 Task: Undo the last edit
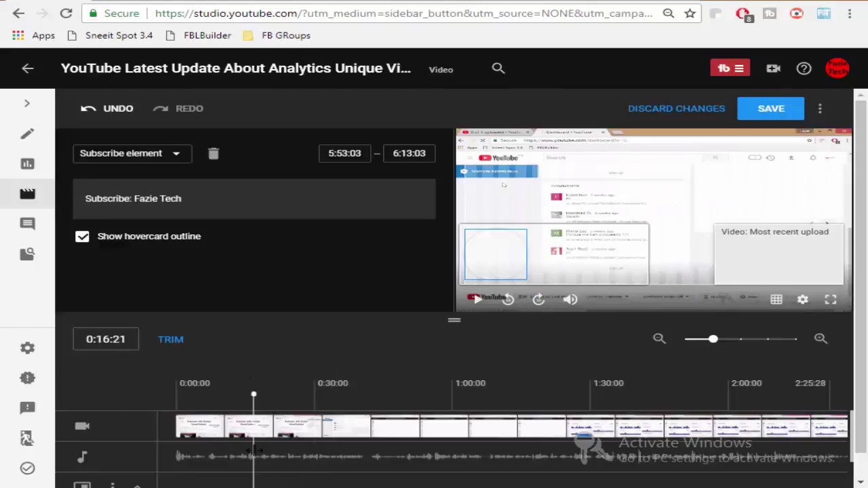[x=107, y=108]
